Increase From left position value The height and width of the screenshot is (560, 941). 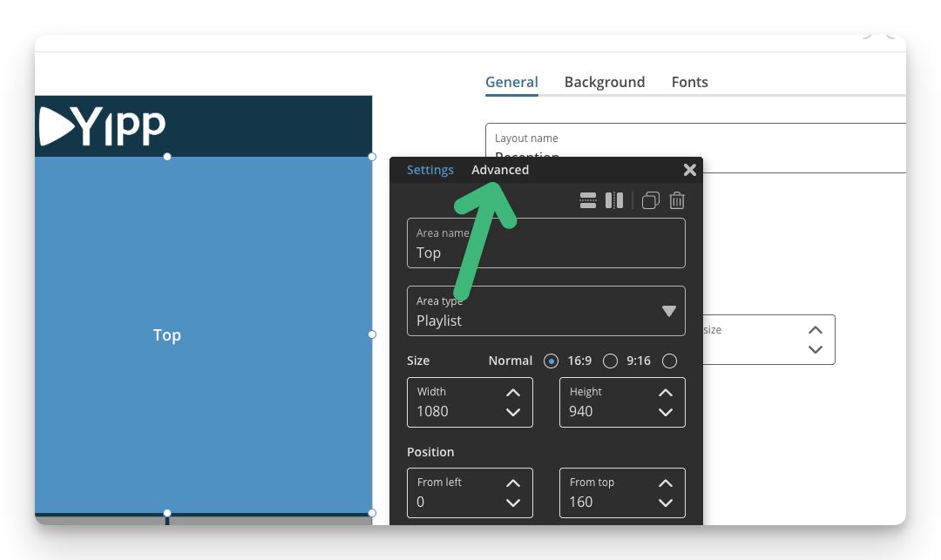(513, 483)
